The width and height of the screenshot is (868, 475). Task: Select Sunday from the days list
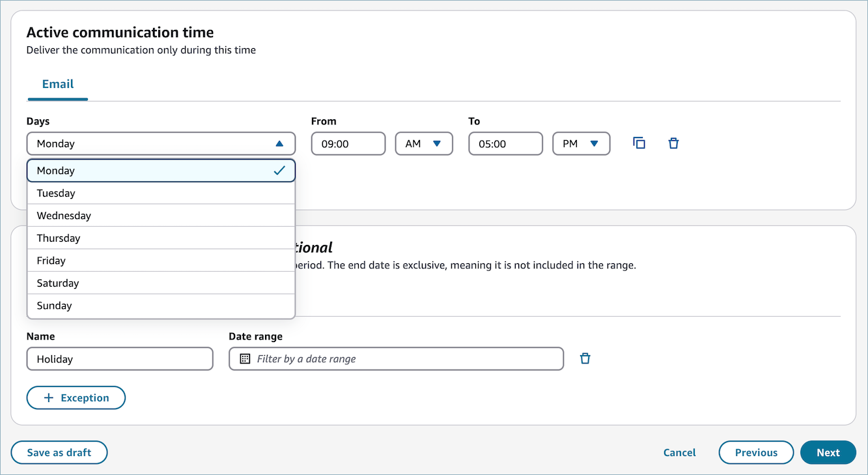pyautogui.click(x=161, y=306)
